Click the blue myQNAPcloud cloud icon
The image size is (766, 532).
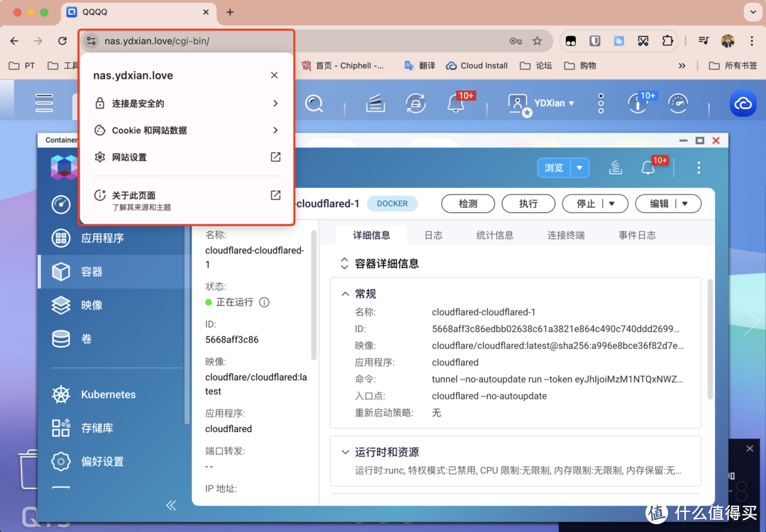pos(743,104)
